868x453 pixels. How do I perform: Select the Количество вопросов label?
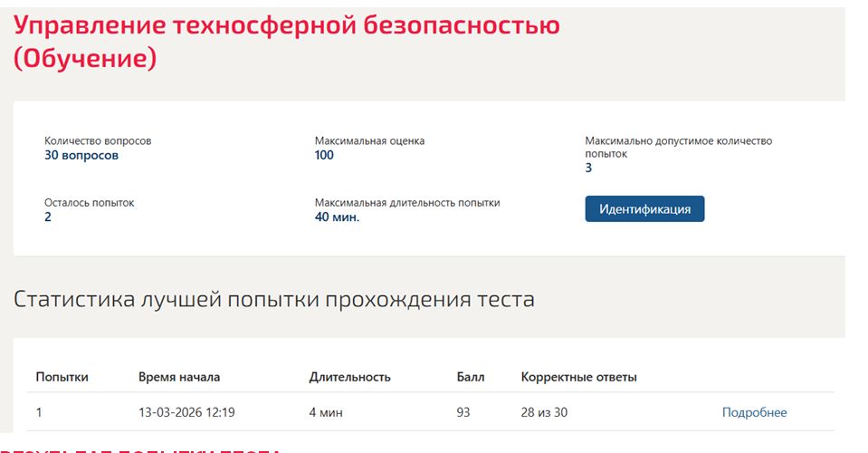[98, 140]
